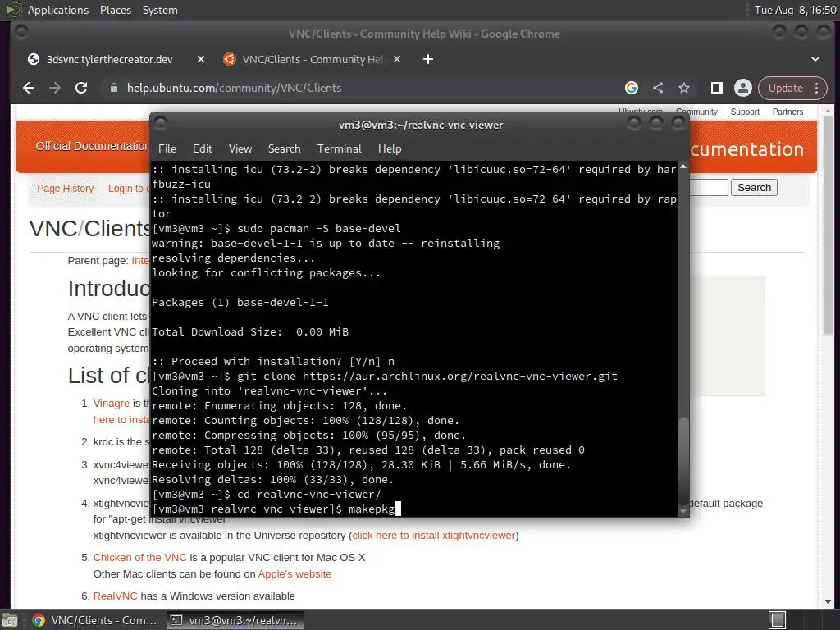840x630 pixels.
Task: Open the terminal View menu
Action: click(240, 149)
